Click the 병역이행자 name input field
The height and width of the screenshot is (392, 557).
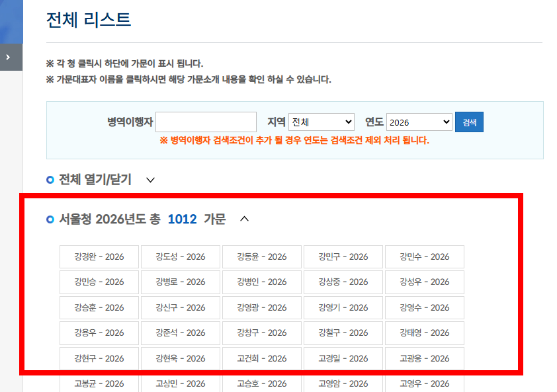point(206,122)
